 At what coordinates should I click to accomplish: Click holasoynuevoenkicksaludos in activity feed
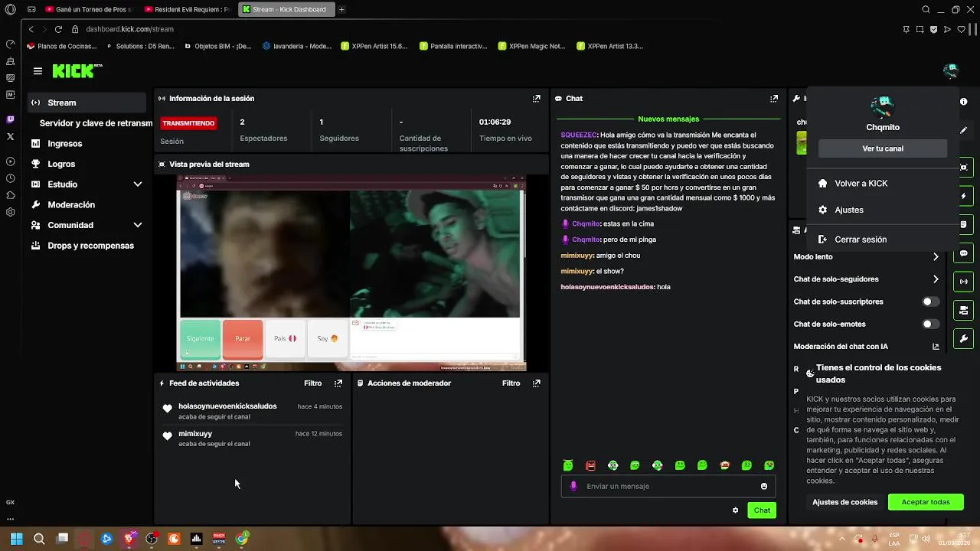[227, 406]
